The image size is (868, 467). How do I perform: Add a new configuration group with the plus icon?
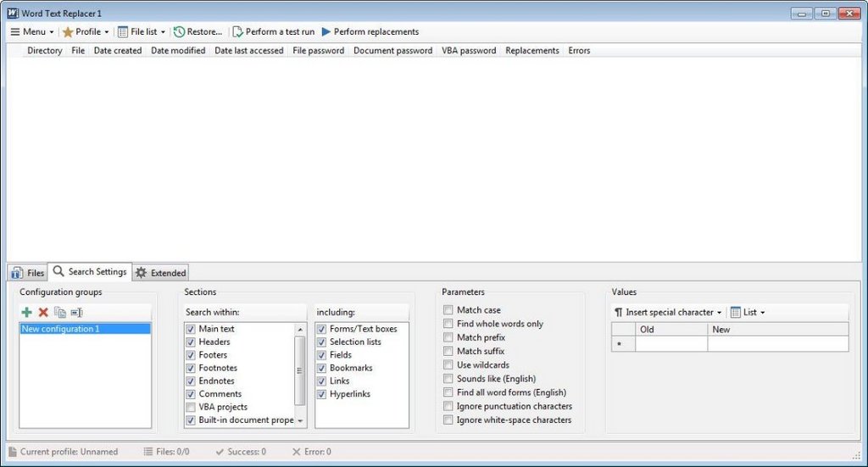click(x=26, y=312)
